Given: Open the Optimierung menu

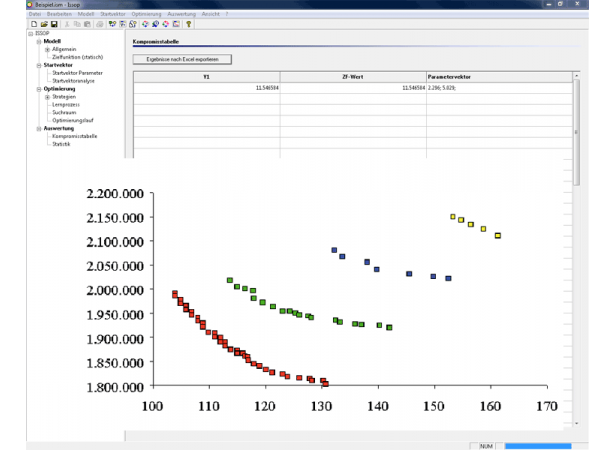Looking at the screenshot, I should [x=144, y=14].
